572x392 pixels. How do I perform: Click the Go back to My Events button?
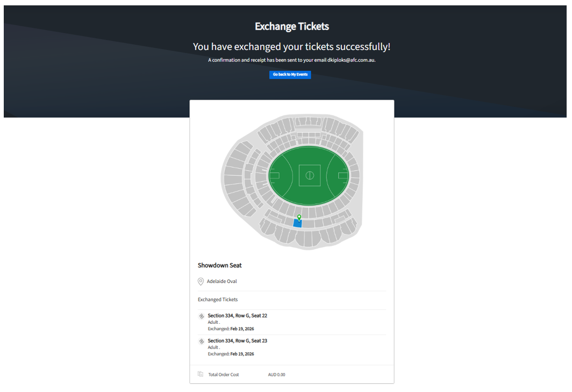coord(290,75)
